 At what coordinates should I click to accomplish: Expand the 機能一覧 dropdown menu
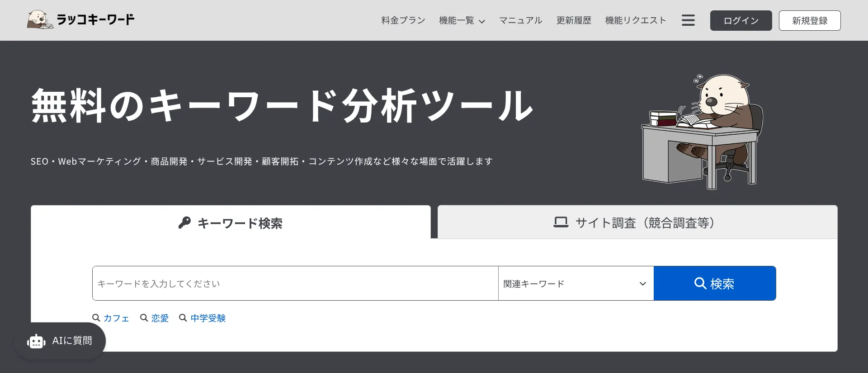(462, 20)
